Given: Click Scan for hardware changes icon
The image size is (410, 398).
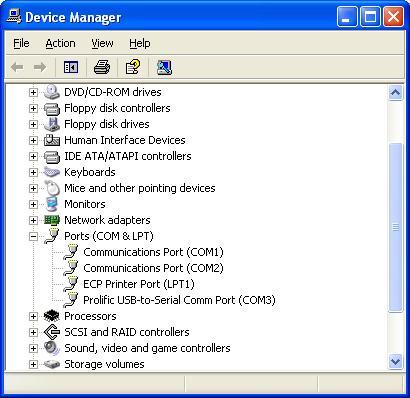Looking at the screenshot, I should point(164,67).
